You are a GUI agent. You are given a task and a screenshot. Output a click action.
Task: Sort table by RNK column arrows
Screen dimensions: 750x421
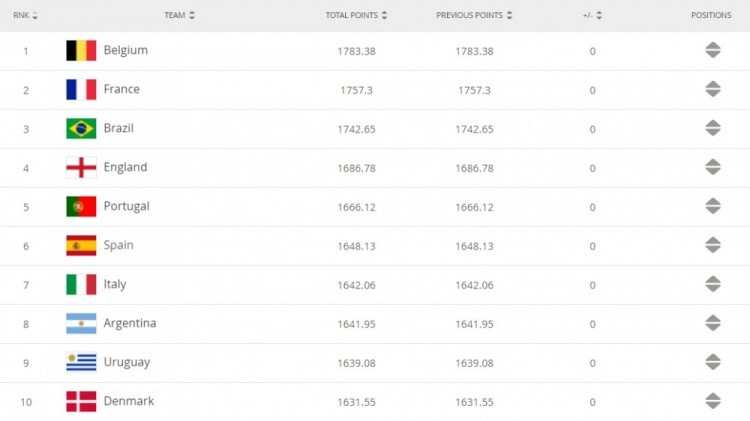[x=35, y=15]
